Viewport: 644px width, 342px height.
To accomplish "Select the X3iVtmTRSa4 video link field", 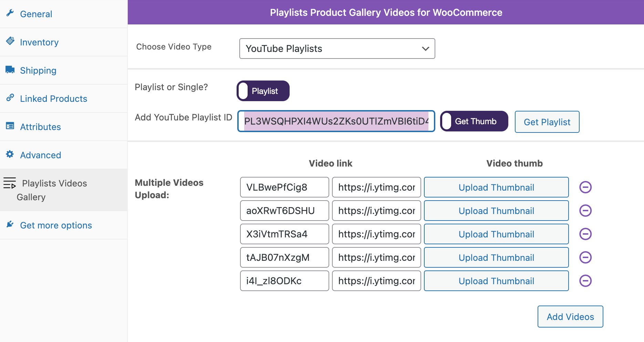I will tap(284, 234).
